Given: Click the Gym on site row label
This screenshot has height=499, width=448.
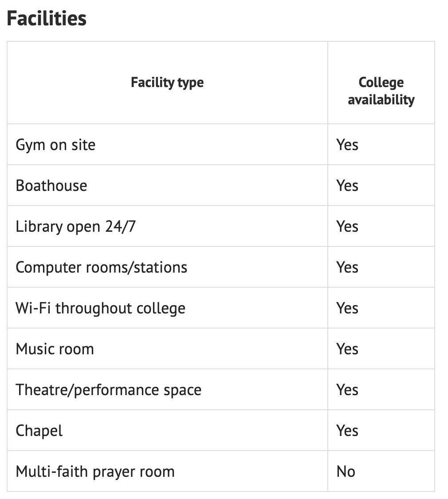Looking at the screenshot, I should coord(55,145).
